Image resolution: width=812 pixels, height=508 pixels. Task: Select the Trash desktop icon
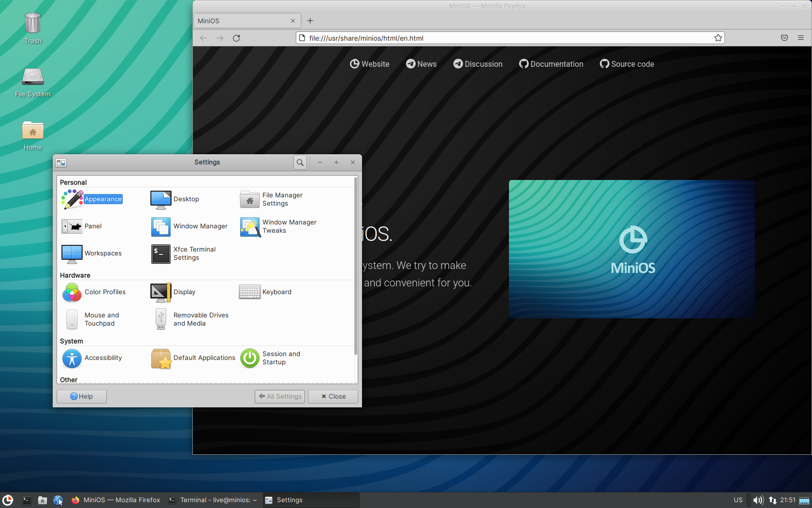[33, 28]
